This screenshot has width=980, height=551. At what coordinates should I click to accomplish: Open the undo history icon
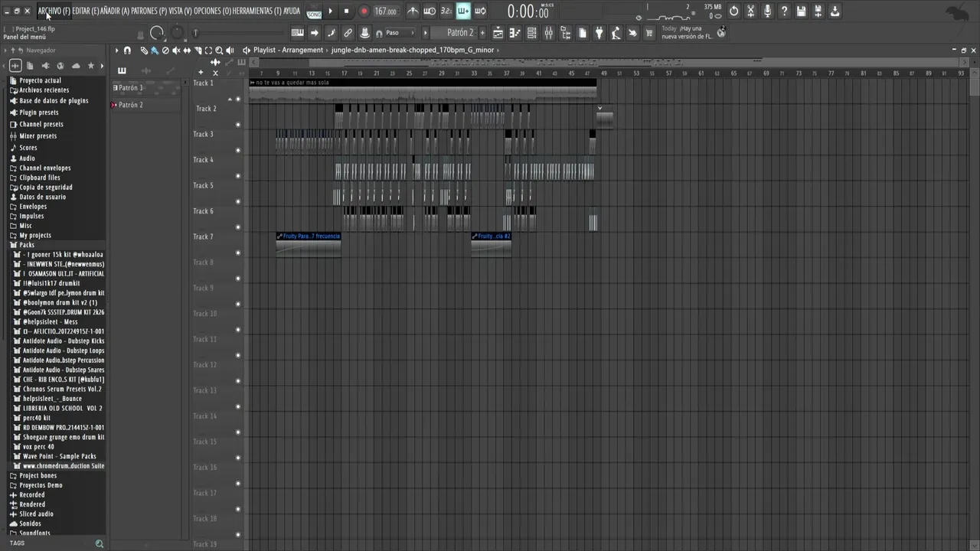tap(733, 11)
